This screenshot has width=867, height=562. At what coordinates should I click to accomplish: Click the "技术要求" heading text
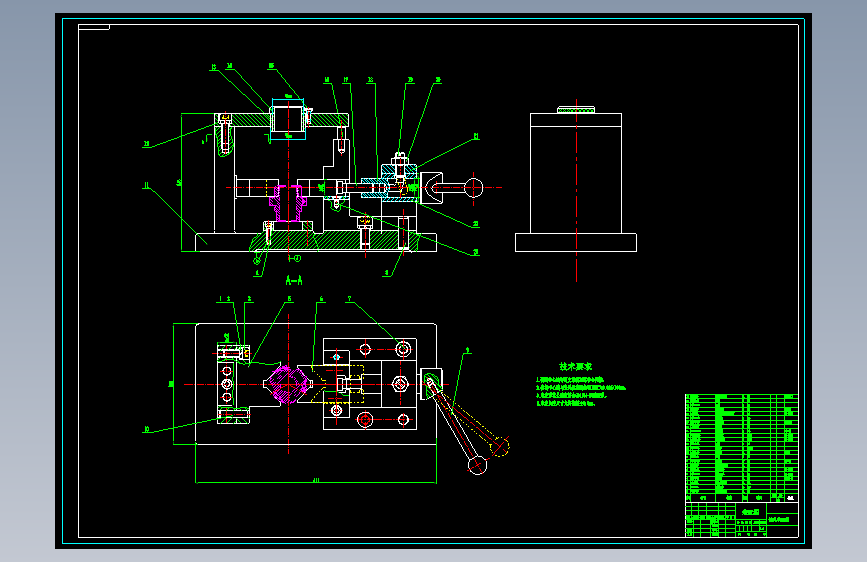tap(575, 366)
